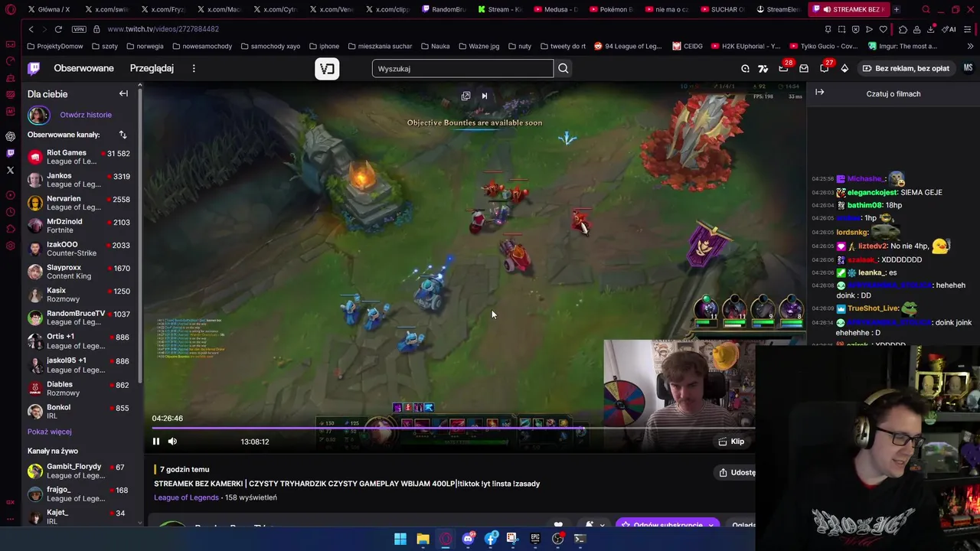The height and width of the screenshot is (551, 980).
Task: Click the Otwórz historie link
Action: click(86, 115)
